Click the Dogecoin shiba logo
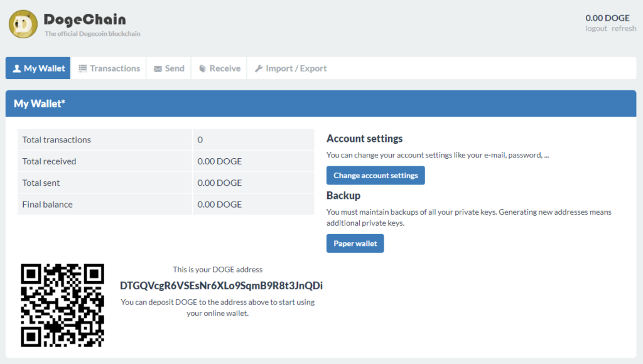This screenshot has width=643, height=364. pos(23,24)
